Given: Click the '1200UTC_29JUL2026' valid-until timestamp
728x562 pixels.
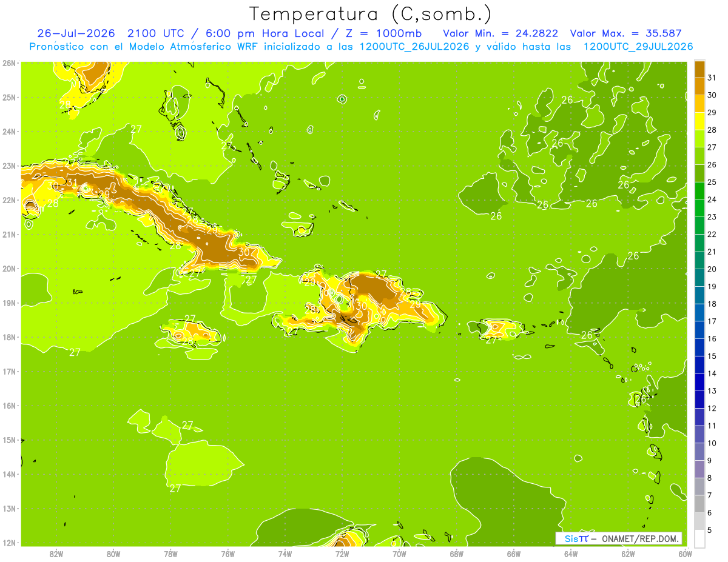Looking at the screenshot, I should coord(638,47).
